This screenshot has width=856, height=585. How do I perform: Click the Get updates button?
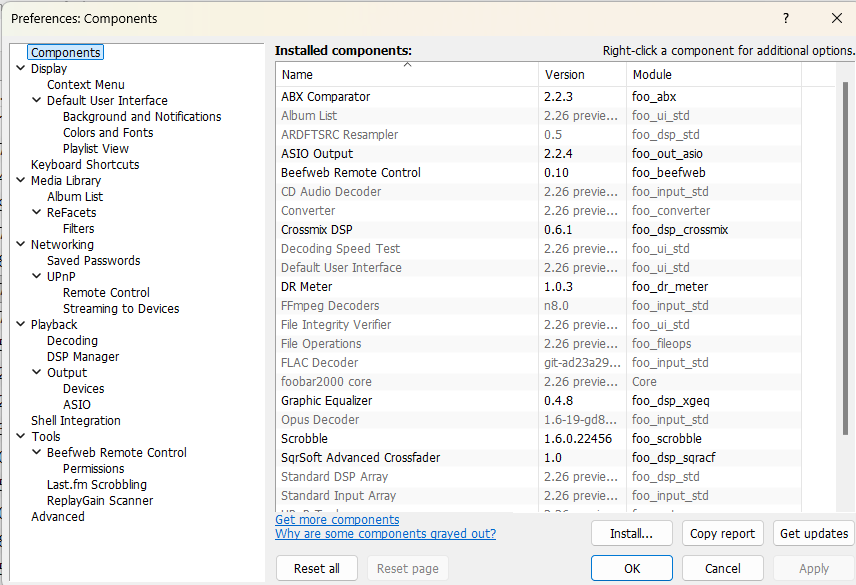[x=813, y=533]
